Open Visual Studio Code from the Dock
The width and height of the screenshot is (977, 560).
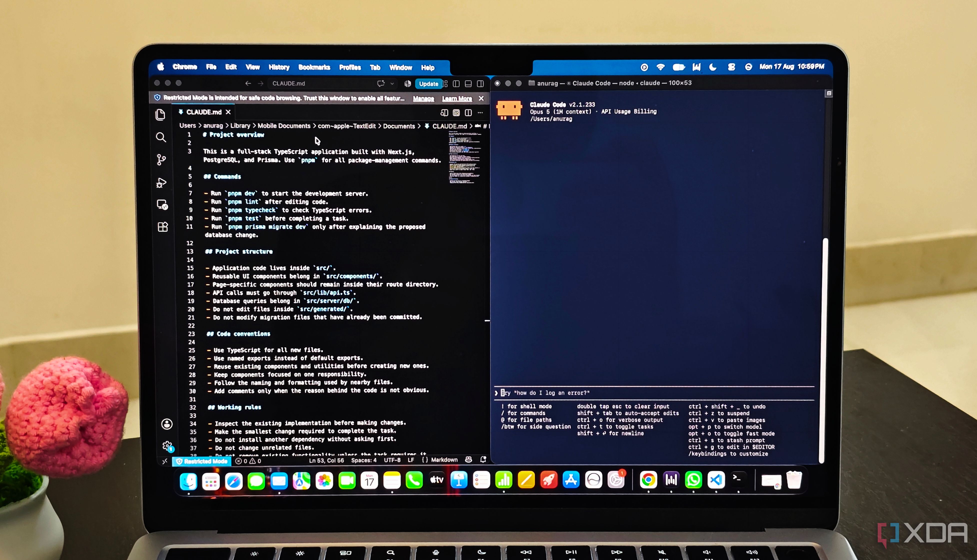(x=716, y=480)
